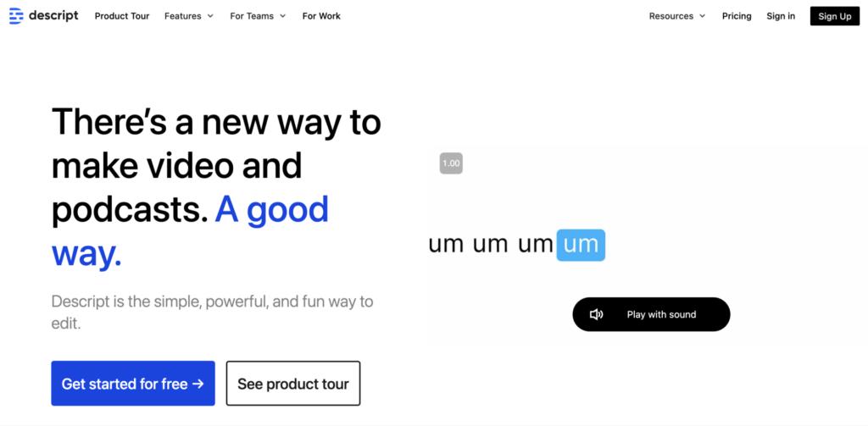Click the 1.00 speed badge
Screen dimensions: 868x426
[451, 163]
